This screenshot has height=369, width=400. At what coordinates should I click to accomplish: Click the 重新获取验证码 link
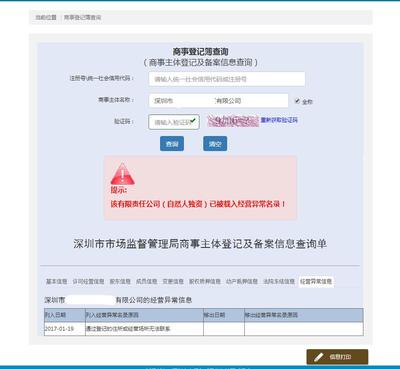[279, 120]
